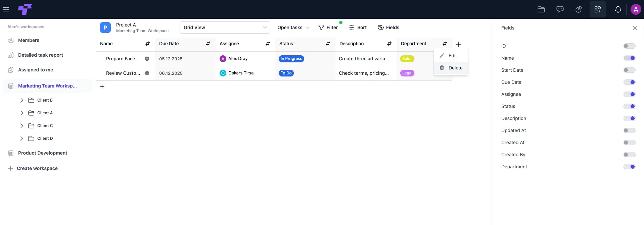Image resolution: width=644 pixels, height=225 pixels.
Task: Open the apps grid icon
Action: (x=598, y=9)
